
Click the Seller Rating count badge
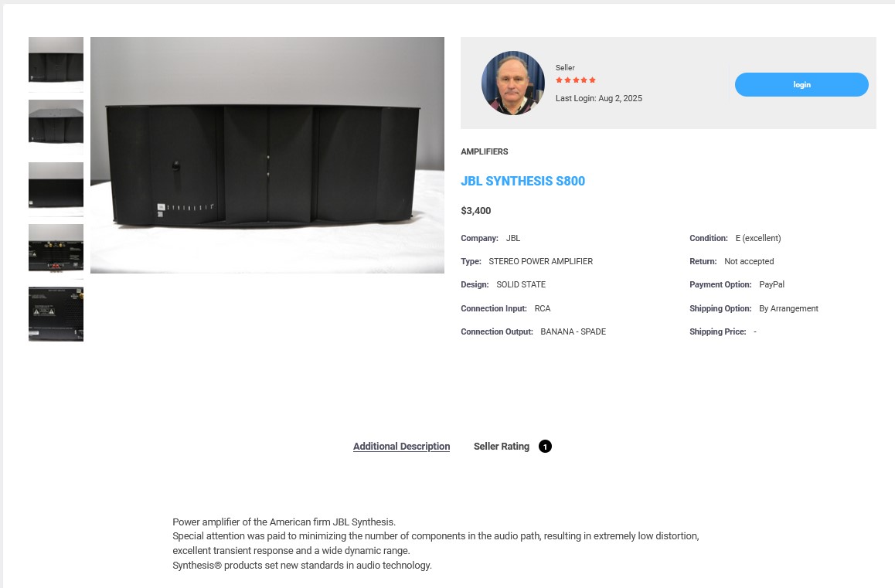click(x=545, y=447)
